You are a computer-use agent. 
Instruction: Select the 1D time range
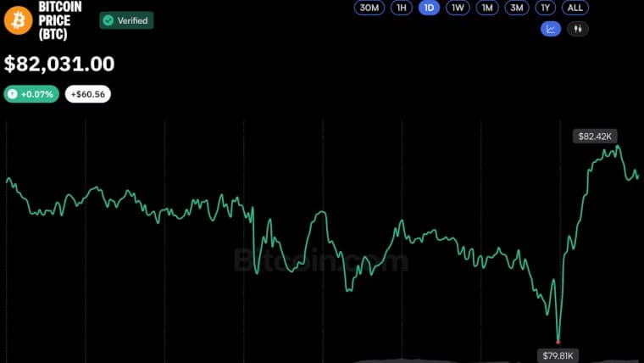(429, 8)
